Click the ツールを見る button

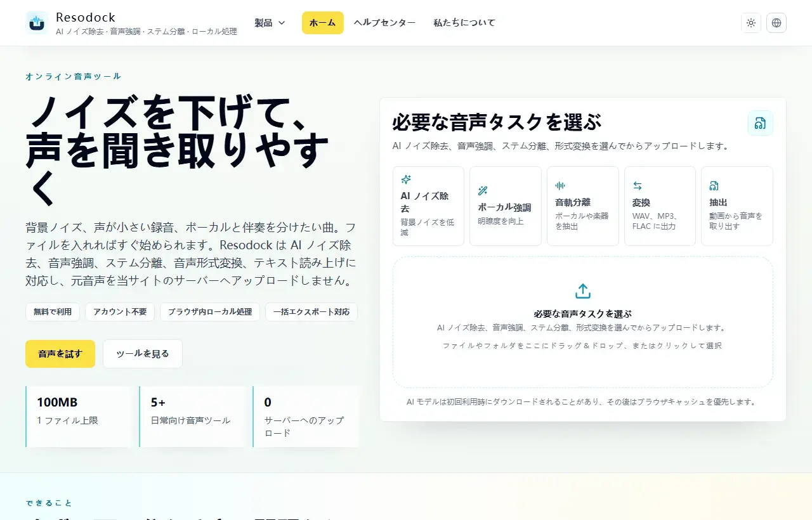(143, 354)
